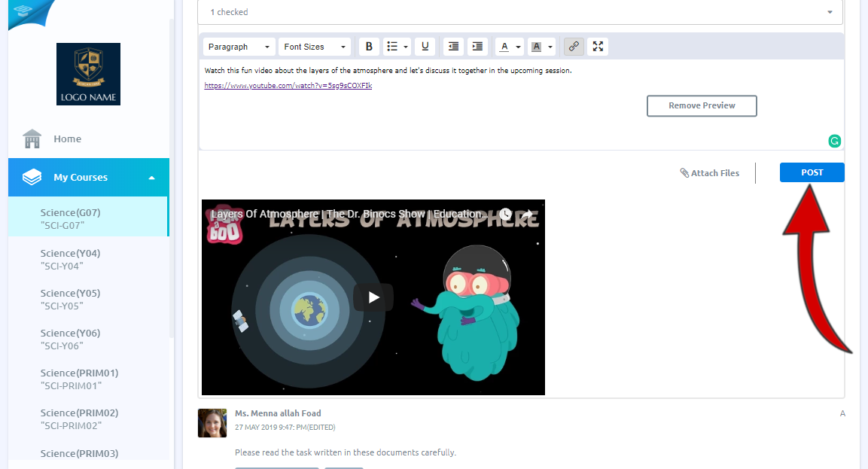Toggle bold formatting in editor

coord(369,47)
